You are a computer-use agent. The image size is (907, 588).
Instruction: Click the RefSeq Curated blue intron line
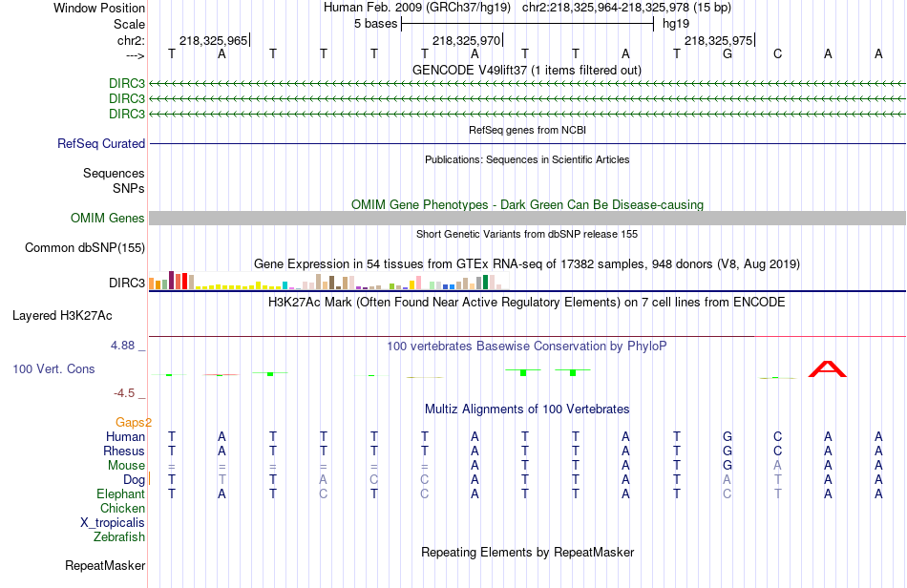coord(527,143)
